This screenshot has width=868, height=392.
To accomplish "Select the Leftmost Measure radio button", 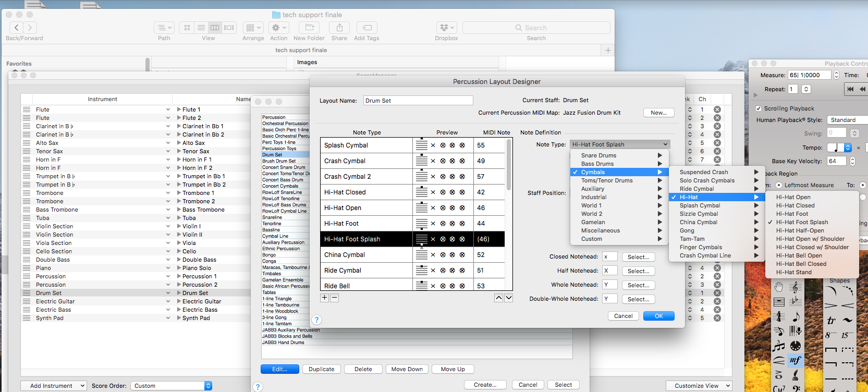I will coord(779,185).
